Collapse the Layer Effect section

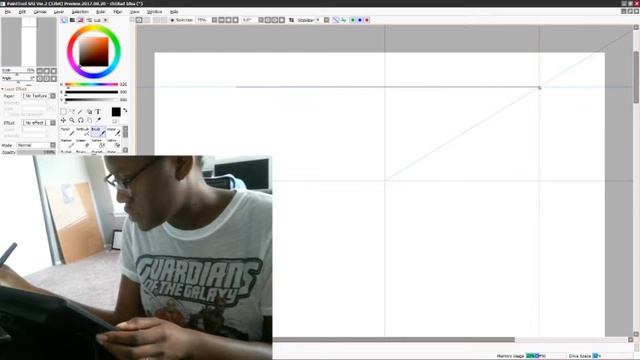[x=2, y=89]
